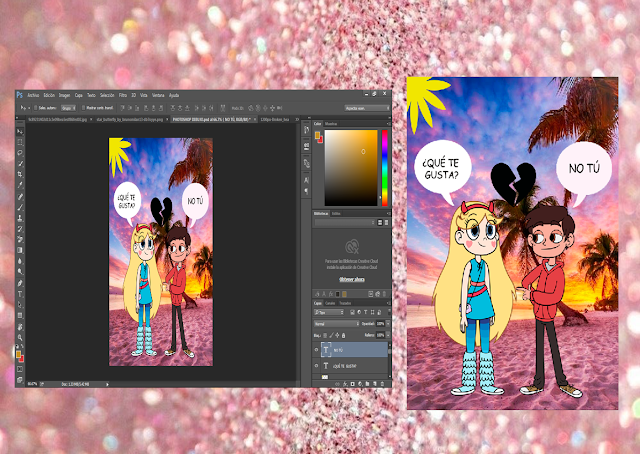Open the layer filter Tipo dropdown
640x454 pixels.
tap(329, 312)
